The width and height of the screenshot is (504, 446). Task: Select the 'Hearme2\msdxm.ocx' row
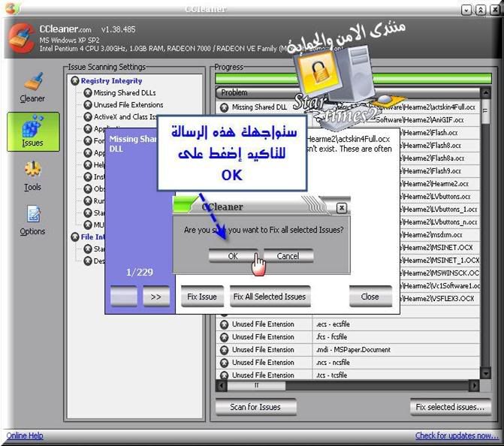coord(439,235)
